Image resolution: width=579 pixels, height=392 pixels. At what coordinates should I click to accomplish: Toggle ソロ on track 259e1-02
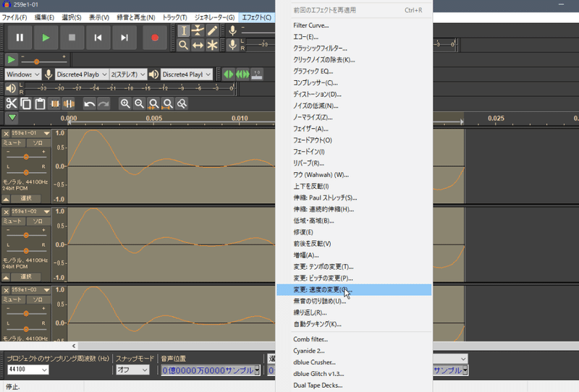(38, 221)
